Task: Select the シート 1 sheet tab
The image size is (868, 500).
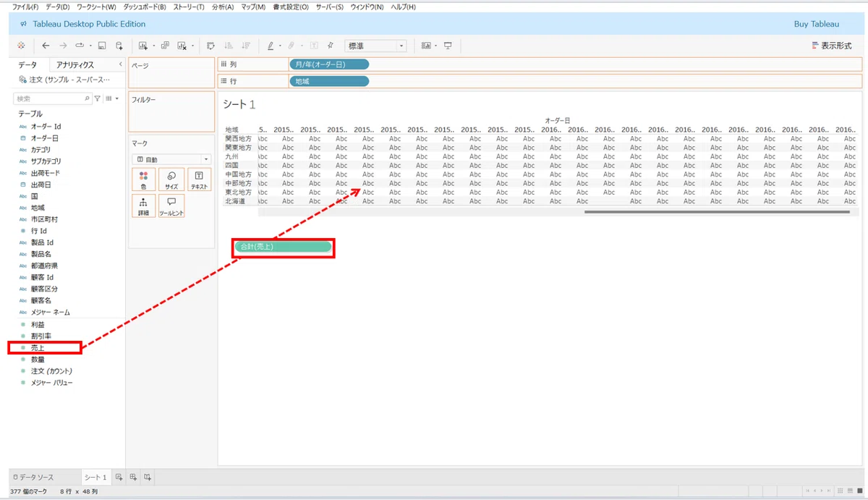Action: tap(95, 478)
